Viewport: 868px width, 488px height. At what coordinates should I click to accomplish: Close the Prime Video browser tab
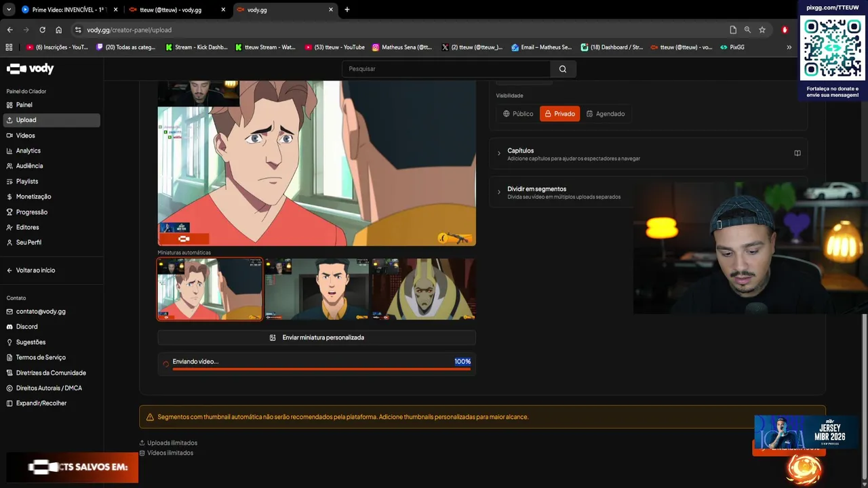(x=115, y=10)
